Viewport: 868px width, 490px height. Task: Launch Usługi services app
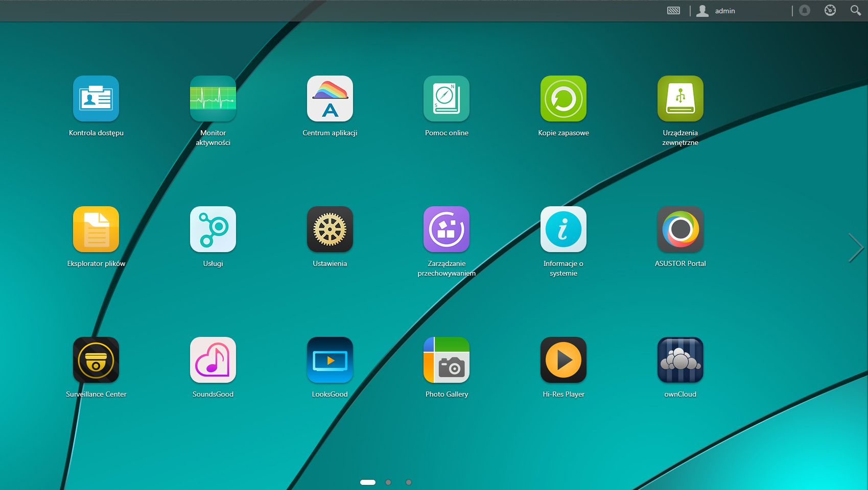click(x=213, y=229)
